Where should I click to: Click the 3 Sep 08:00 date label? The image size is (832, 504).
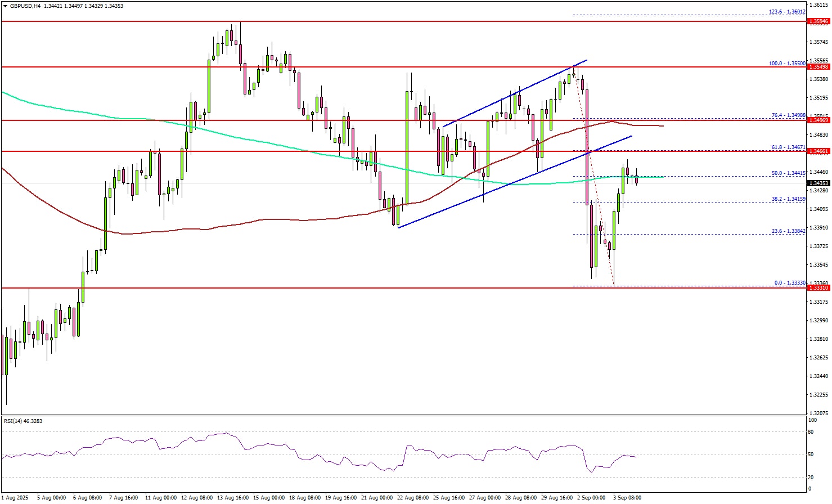(627, 498)
